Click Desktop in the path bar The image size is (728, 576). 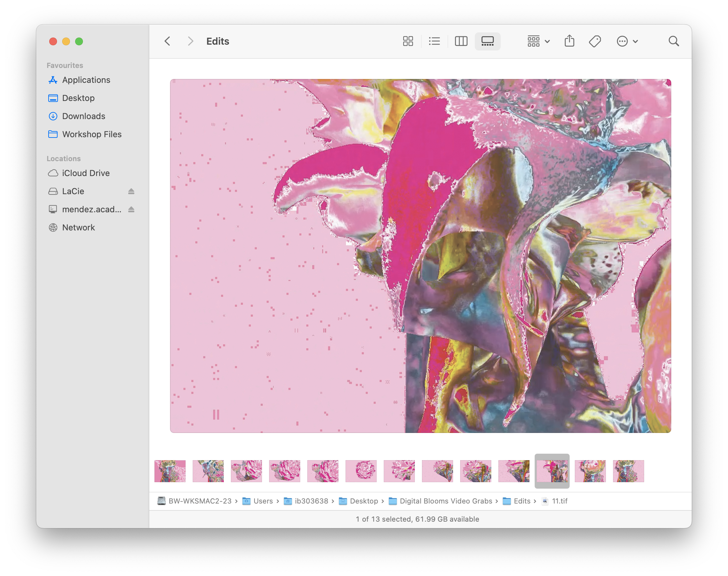click(358, 501)
